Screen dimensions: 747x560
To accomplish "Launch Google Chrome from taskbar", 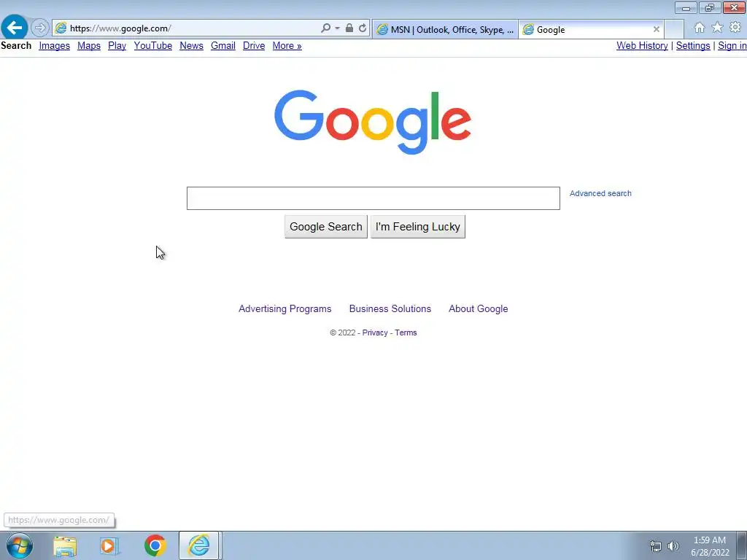I will (x=155, y=545).
